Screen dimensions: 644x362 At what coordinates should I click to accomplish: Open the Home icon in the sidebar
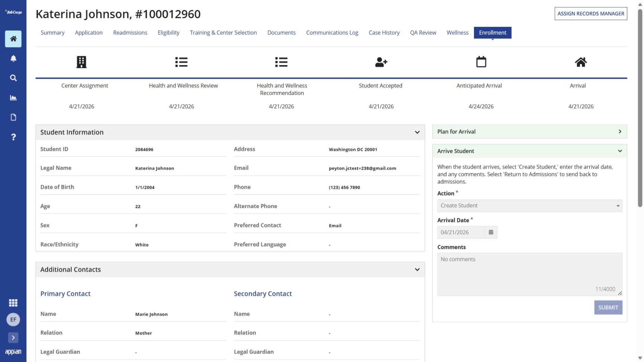click(13, 39)
